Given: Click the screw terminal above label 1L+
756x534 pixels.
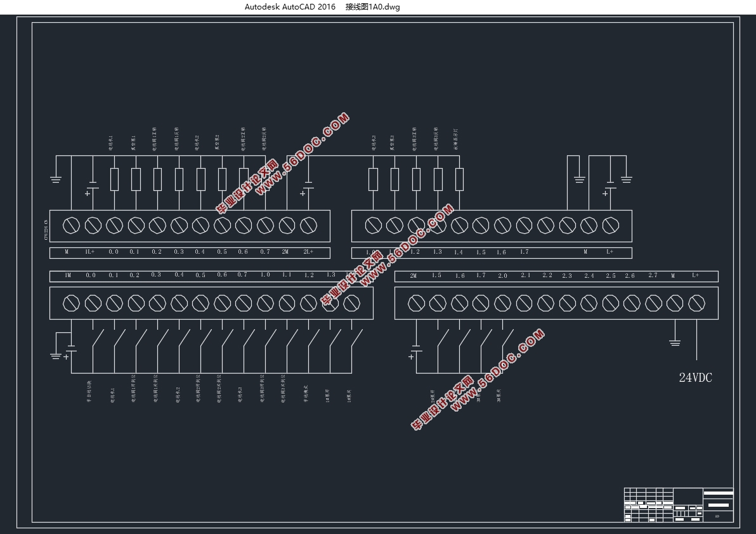Looking at the screenshot, I should pyautogui.click(x=93, y=225).
